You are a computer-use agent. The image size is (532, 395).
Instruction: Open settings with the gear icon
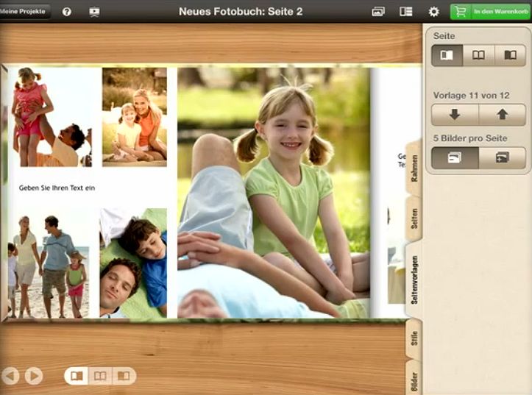pyautogui.click(x=434, y=12)
